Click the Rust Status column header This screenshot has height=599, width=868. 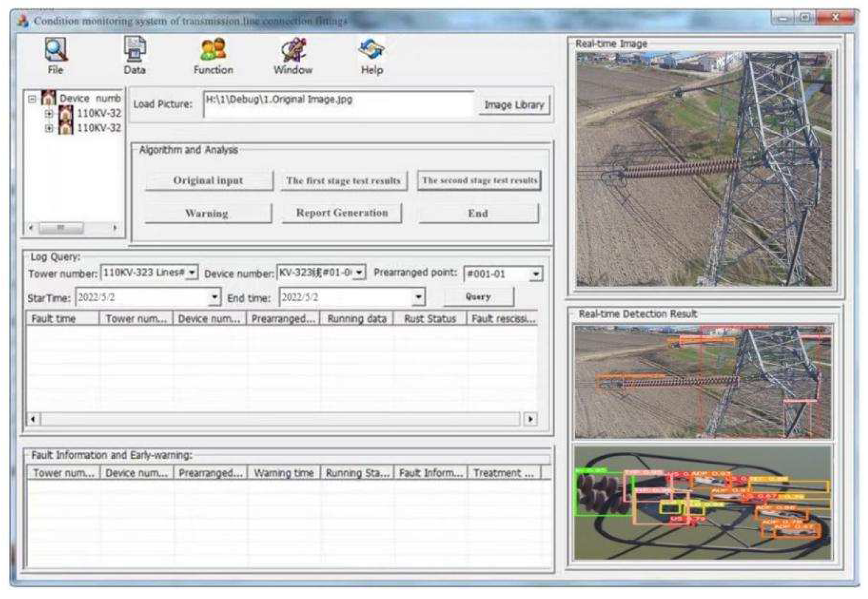click(430, 319)
